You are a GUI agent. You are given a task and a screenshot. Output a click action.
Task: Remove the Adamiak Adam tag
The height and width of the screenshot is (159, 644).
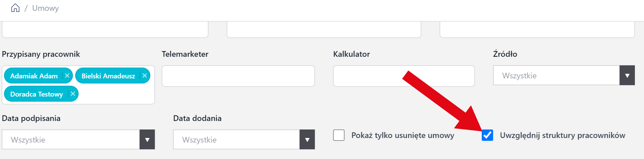[x=67, y=76]
